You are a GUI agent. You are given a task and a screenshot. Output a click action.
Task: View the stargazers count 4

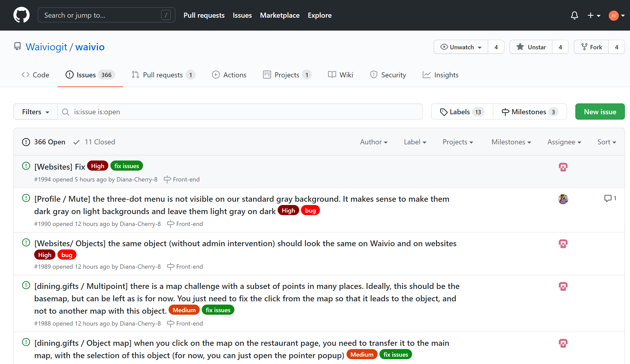pos(560,47)
